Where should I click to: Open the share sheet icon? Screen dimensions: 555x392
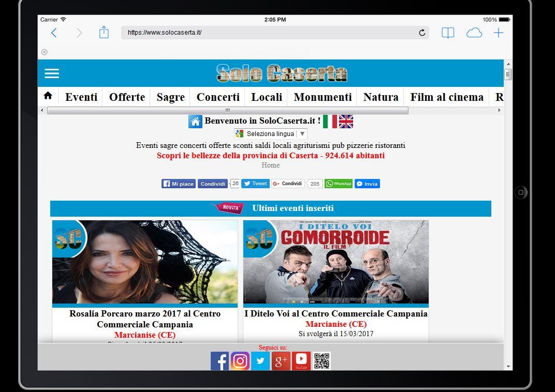(x=104, y=32)
